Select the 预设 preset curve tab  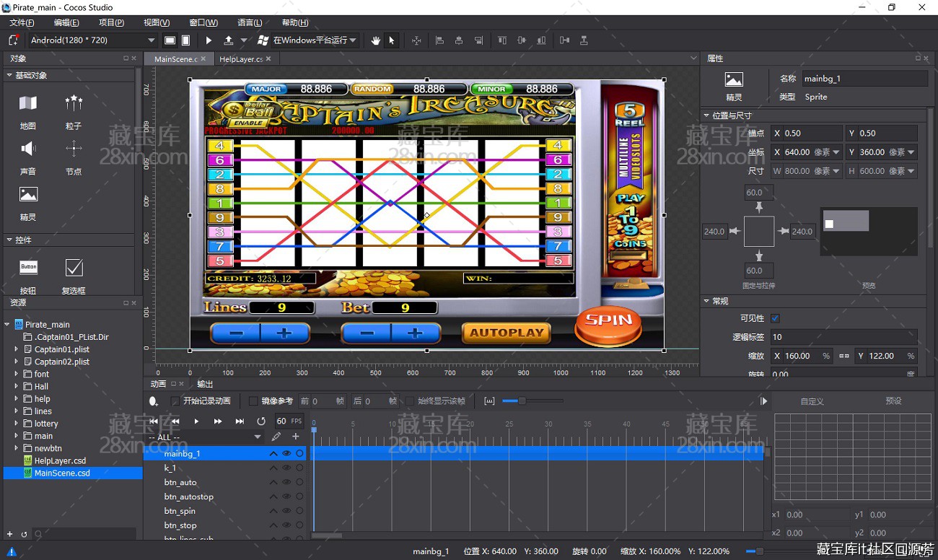tap(893, 401)
